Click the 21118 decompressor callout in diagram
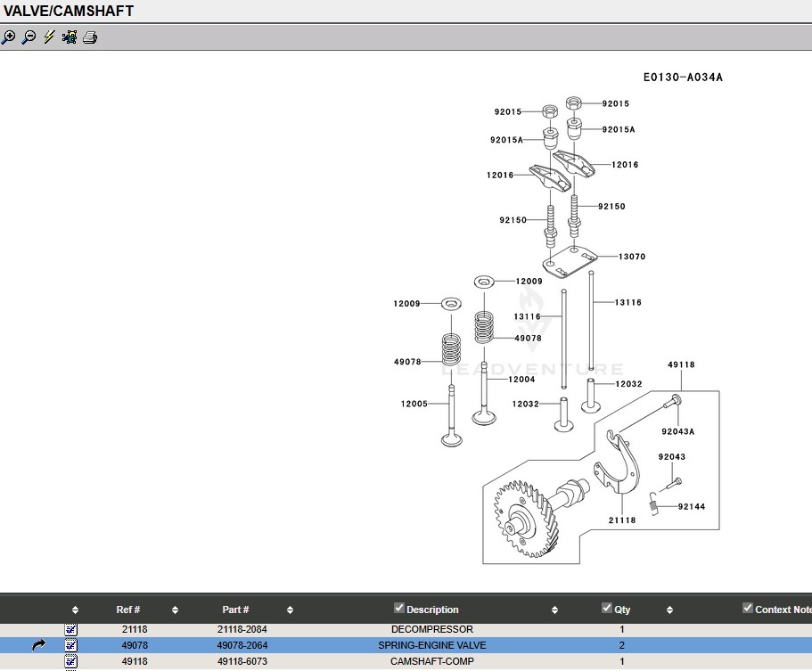Image resolution: width=812 pixels, height=671 pixels. 622,520
